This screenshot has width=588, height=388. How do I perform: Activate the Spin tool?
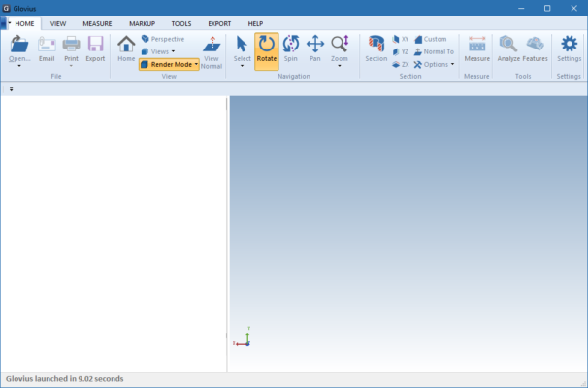click(x=291, y=44)
